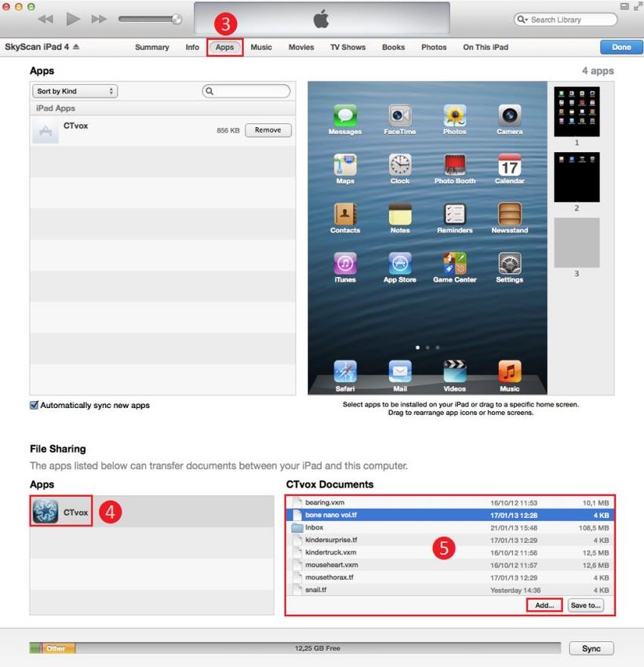Image resolution: width=644 pixels, height=667 pixels.
Task: Switch to the Info tab
Action: tap(192, 47)
